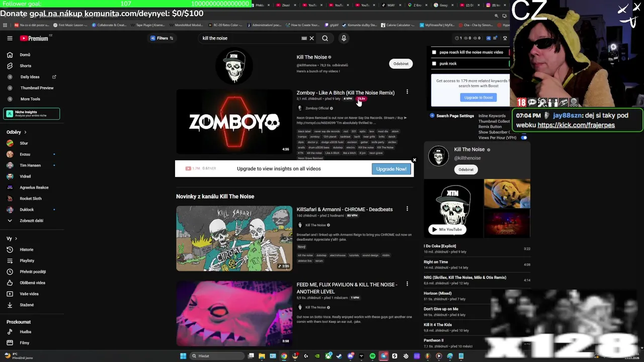Open Daily Ideas in the sidebar
Screen dimensions: 644x362
point(30,77)
